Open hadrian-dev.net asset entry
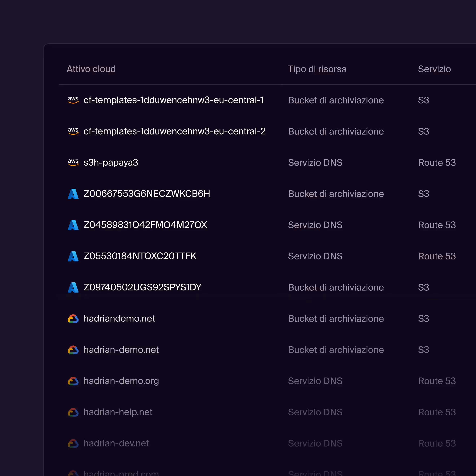This screenshot has width=476, height=476. pyautogui.click(x=116, y=443)
